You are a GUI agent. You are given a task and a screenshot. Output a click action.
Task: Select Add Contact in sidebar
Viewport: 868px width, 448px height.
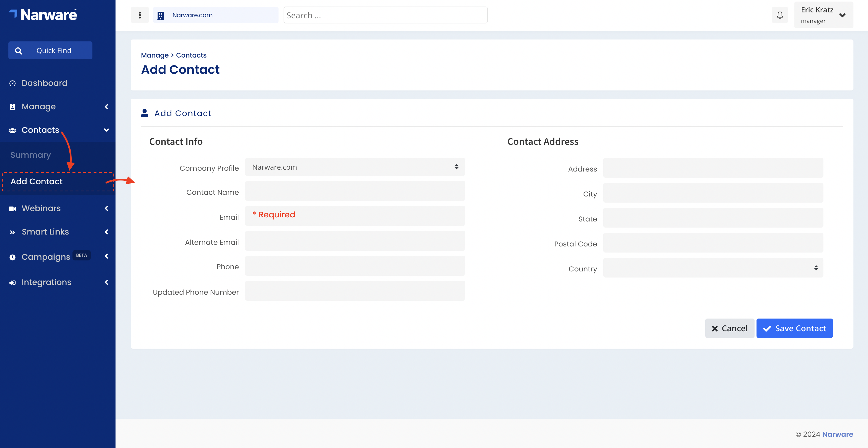point(37,181)
